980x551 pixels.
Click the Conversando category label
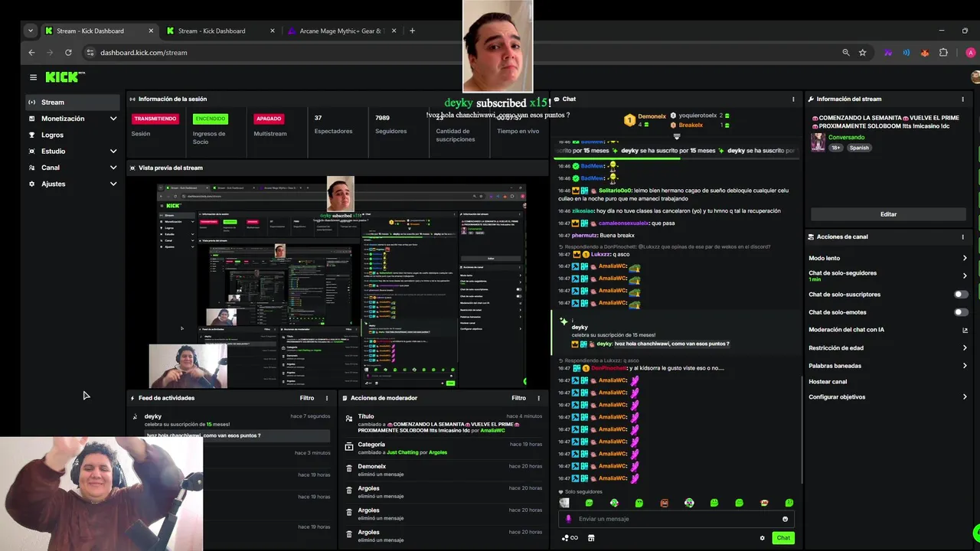coord(846,138)
